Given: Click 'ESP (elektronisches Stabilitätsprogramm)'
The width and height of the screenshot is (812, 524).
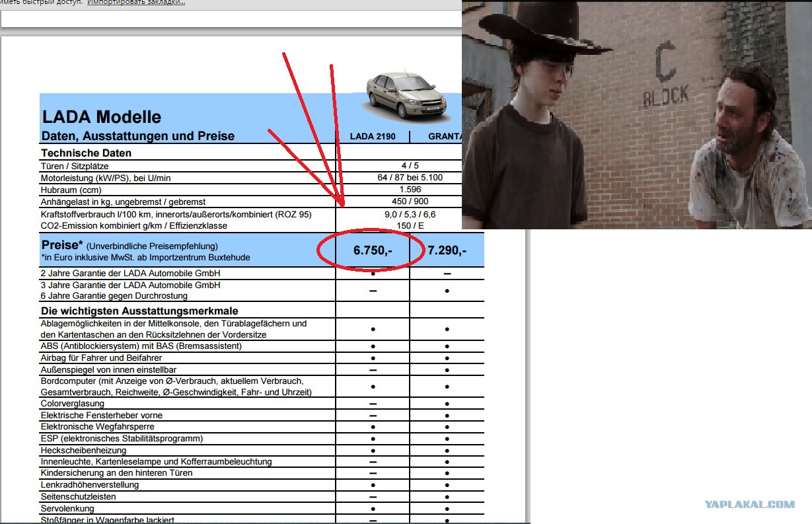Looking at the screenshot, I should click(122, 439).
